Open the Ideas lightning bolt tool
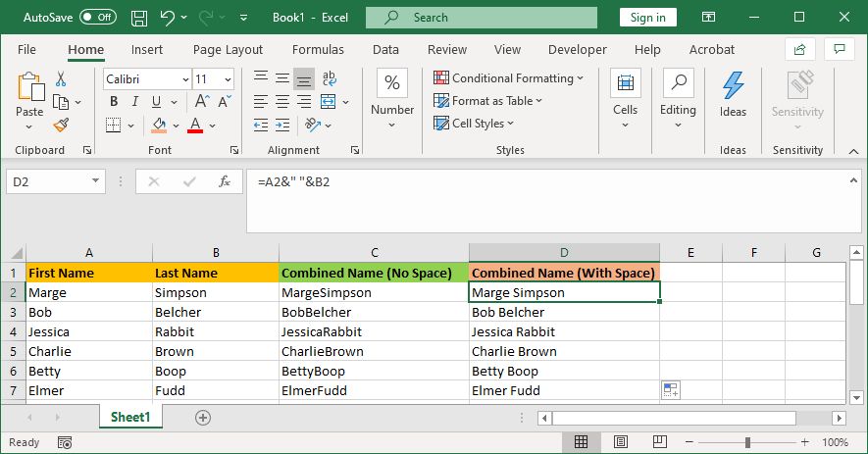 [x=733, y=95]
